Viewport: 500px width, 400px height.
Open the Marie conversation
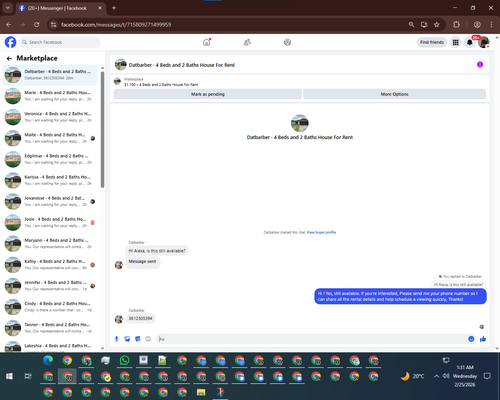pyautogui.click(x=50, y=96)
